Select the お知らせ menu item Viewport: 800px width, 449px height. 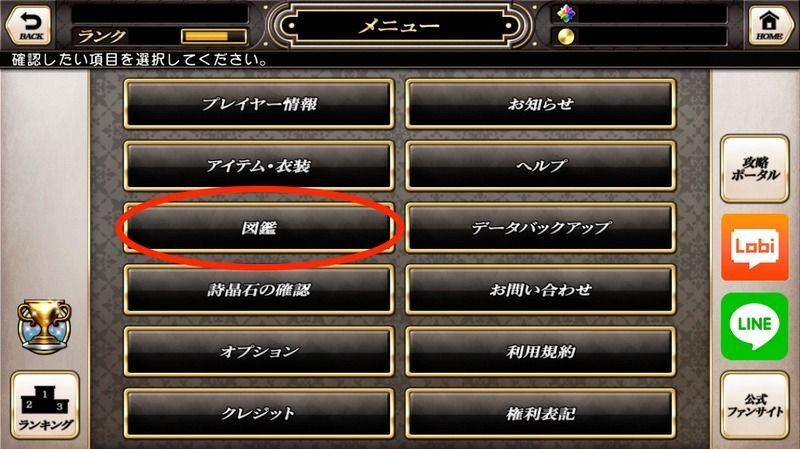(x=541, y=104)
